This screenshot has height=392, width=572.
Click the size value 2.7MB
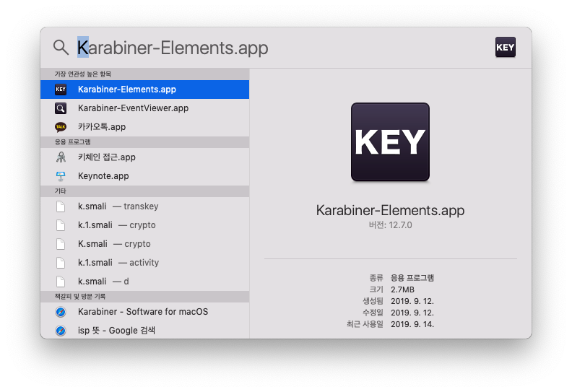click(402, 289)
